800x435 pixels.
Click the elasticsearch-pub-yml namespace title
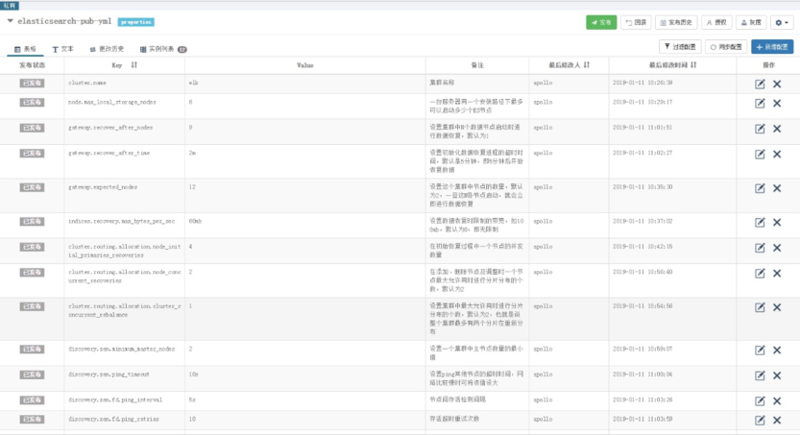(x=64, y=21)
